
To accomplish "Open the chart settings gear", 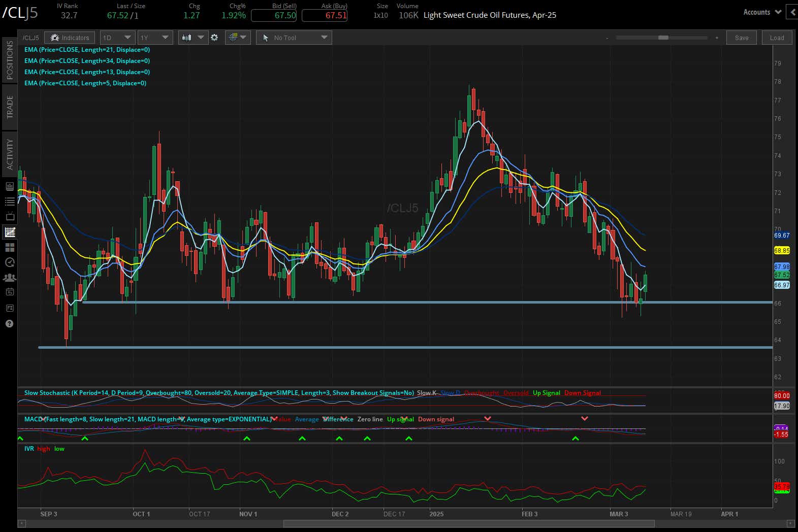I will (214, 38).
